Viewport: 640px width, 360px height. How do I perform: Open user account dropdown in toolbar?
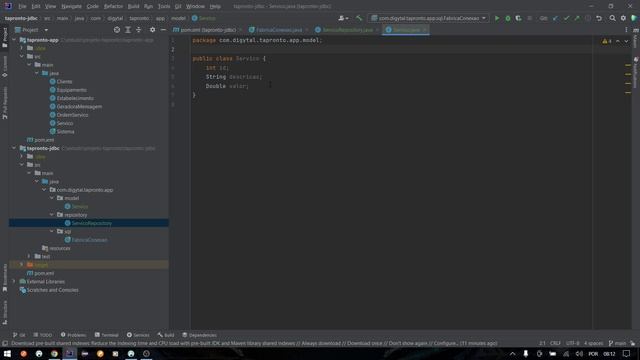[x=343, y=18]
